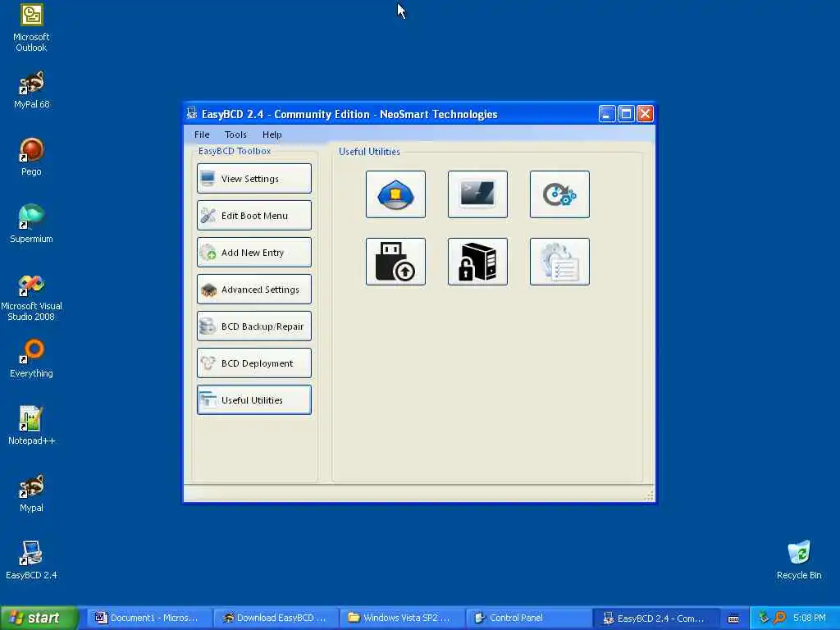The height and width of the screenshot is (630, 840).
Task: Click the on-screen keyboard tray icon
Action: pos(733,619)
